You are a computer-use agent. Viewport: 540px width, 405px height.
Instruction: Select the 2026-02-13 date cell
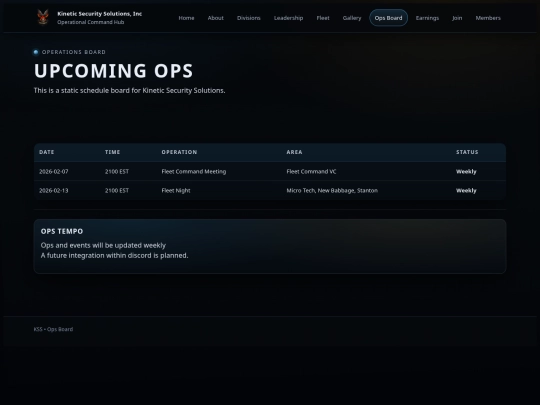54,190
